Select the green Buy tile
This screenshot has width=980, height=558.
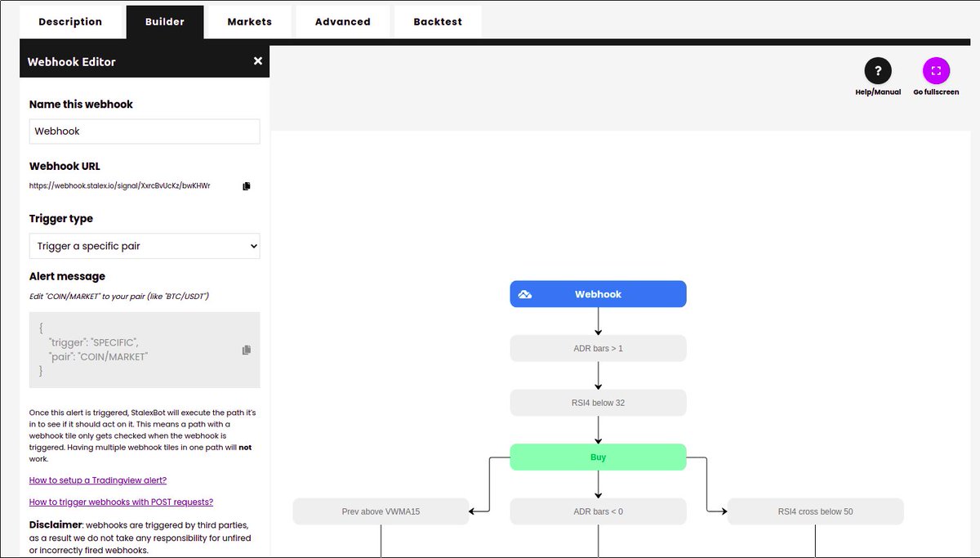598,457
